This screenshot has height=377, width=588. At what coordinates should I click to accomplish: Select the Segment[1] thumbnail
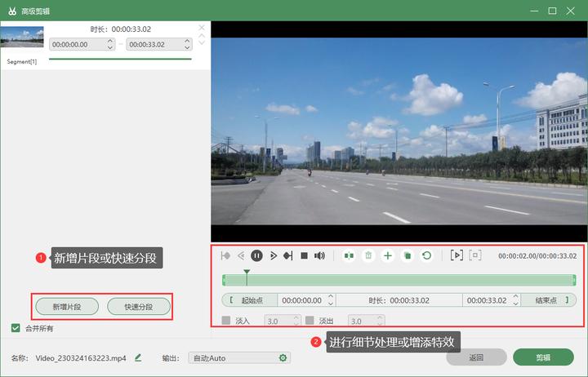pos(22,37)
